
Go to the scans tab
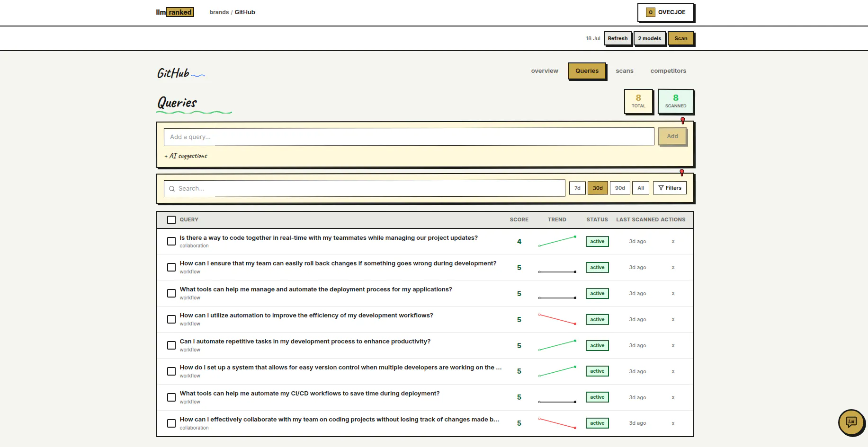point(625,71)
